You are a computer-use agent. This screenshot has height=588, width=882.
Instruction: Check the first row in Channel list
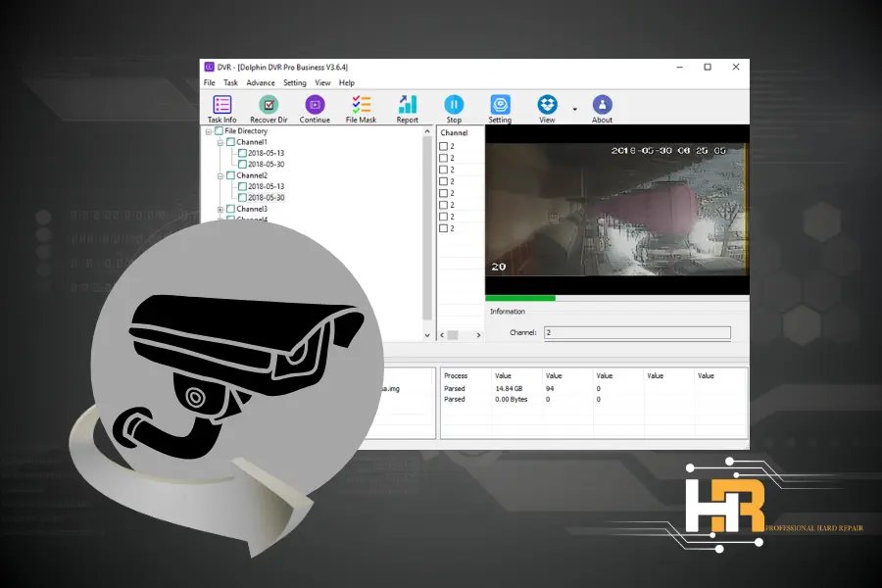pyautogui.click(x=443, y=146)
